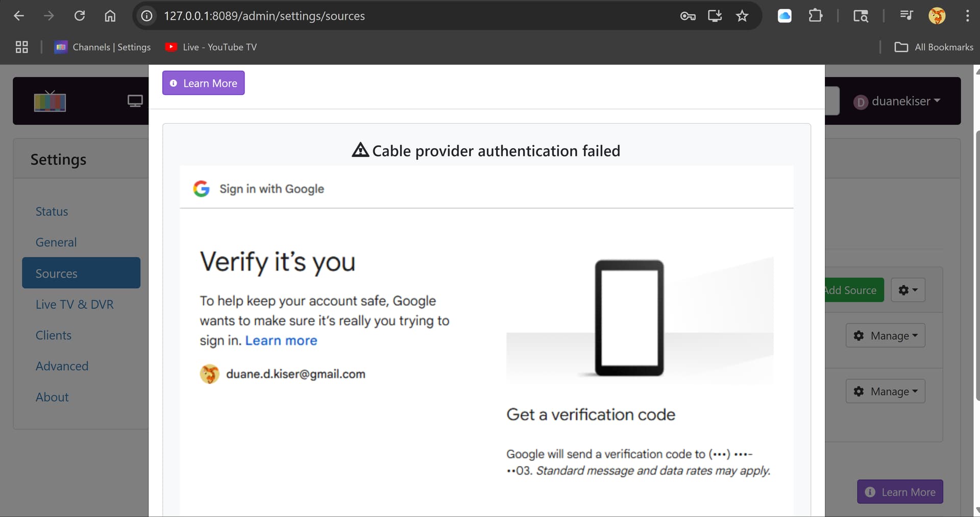This screenshot has height=517, width=980.
Task: Go to the Advanced settings section
Action: click(x=62, y=366)
